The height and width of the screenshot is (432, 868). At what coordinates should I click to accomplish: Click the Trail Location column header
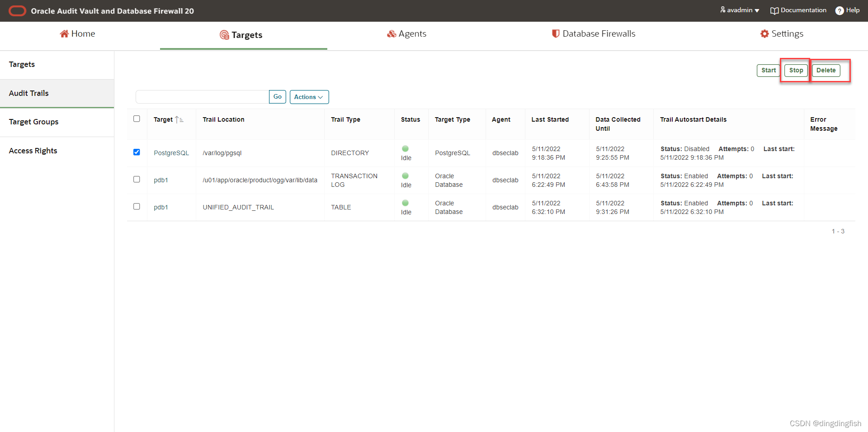(x=223, y=119)
